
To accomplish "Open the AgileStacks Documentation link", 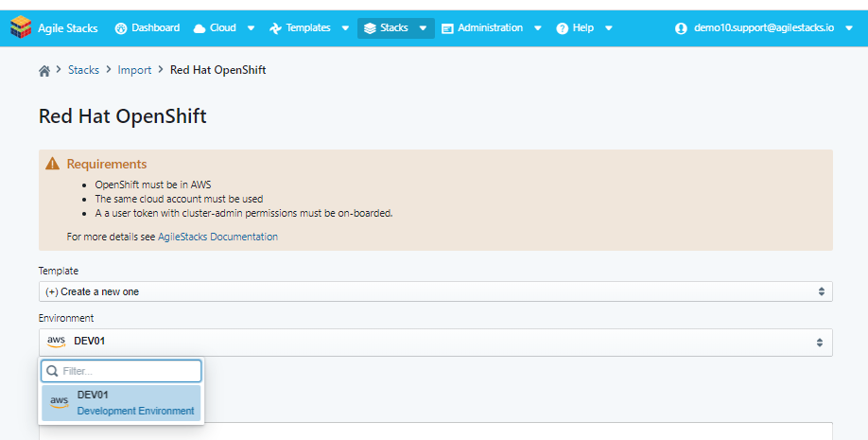I will click(218, 237).
